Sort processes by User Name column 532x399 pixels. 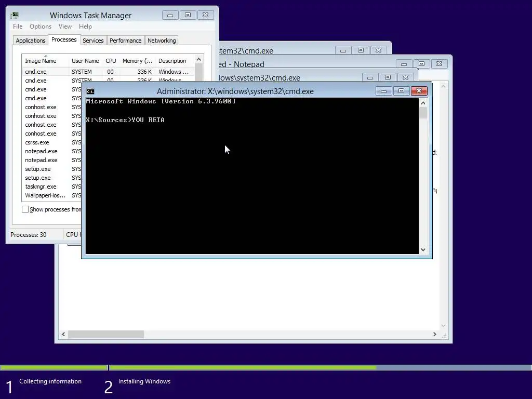85,61
